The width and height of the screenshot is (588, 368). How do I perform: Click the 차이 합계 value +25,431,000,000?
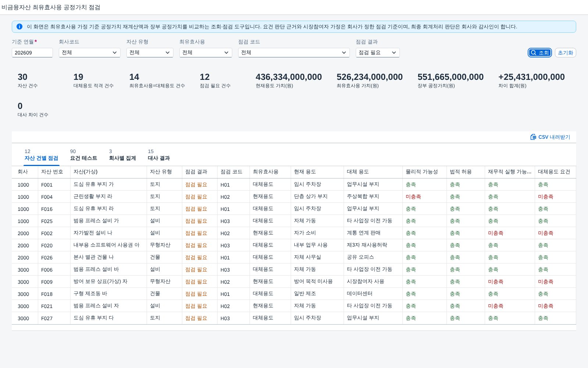[x=531, y=77]
